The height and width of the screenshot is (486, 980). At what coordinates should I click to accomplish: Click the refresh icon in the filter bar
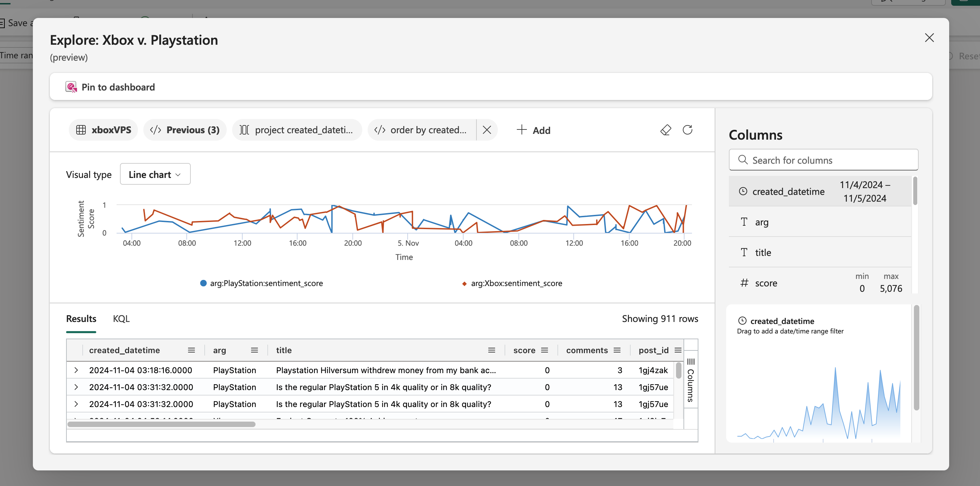pos(687,130)
